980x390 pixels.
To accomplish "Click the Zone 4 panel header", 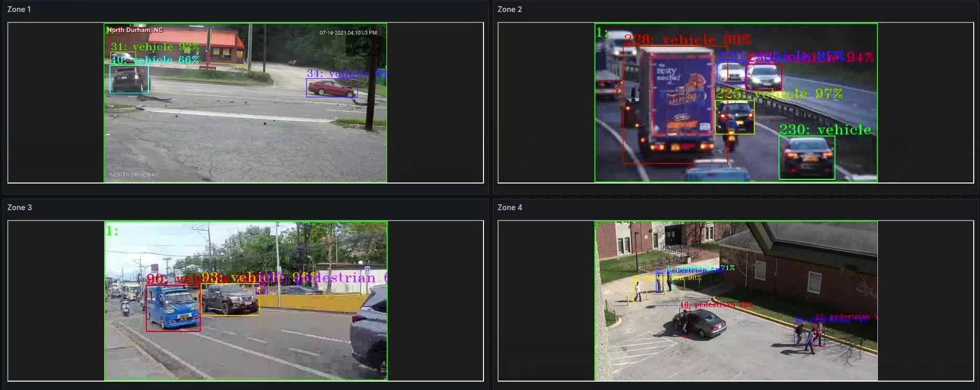I will click(x=509, y=208).
